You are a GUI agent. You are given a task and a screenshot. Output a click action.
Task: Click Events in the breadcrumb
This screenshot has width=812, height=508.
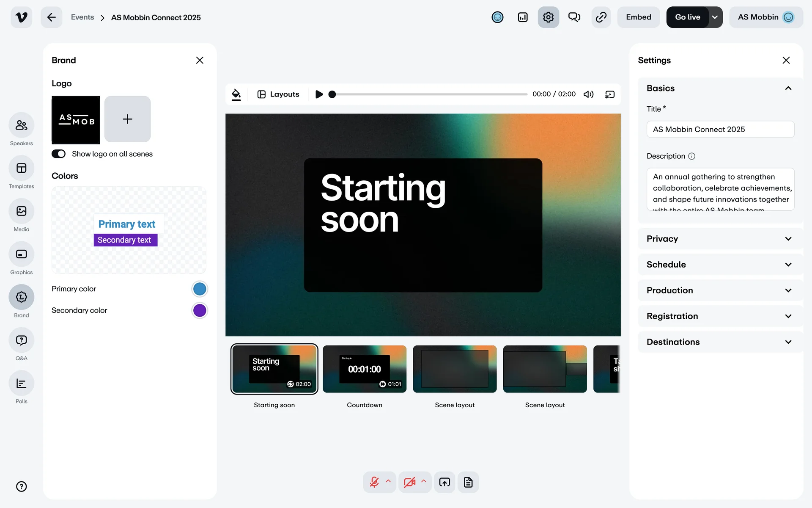pyautogui.click(x=82, y=17)
